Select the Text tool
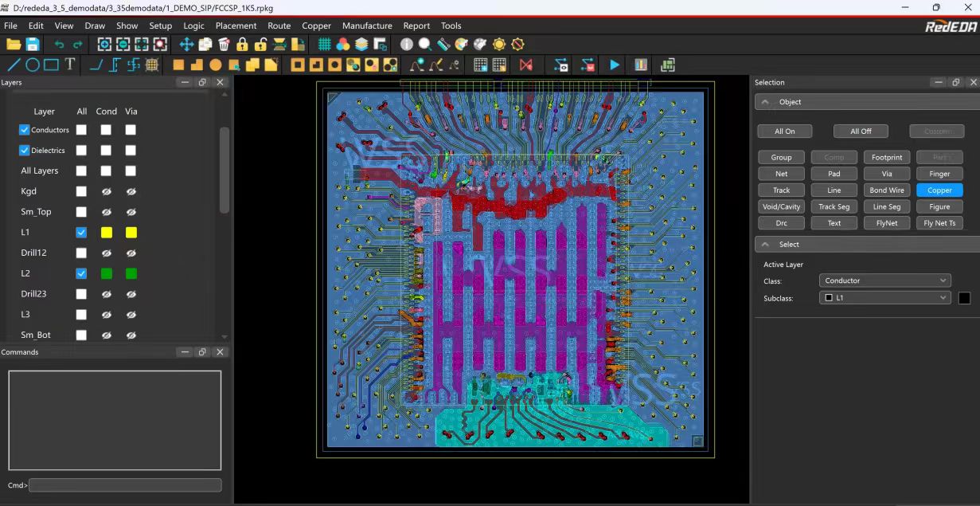This screenshot has height=506, width=980. (x=70, y=65)
